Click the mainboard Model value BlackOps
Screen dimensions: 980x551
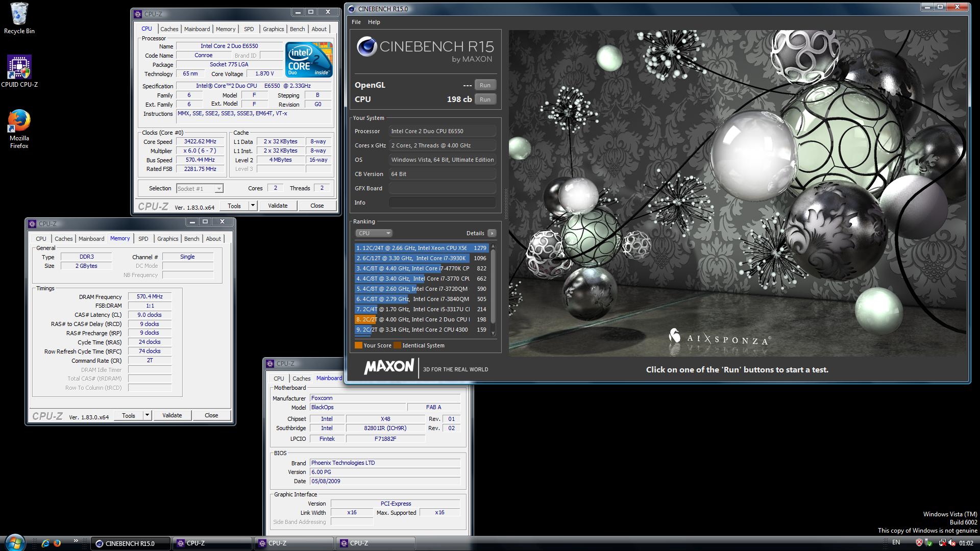357,407
